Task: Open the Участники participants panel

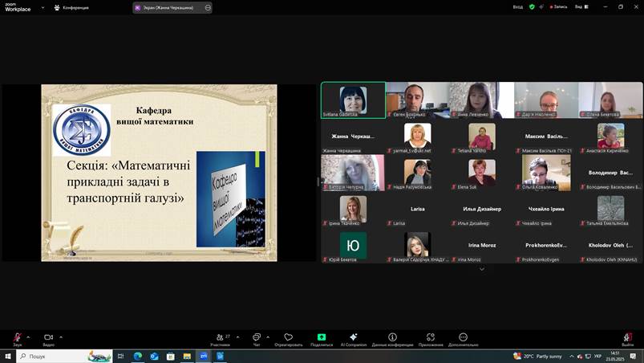Action: pyautogui.click(x=220, y=337)
